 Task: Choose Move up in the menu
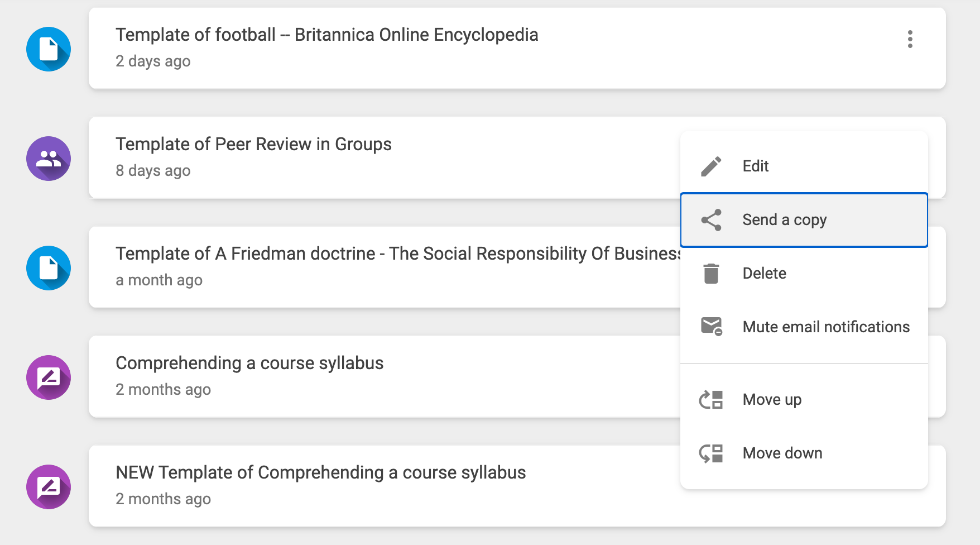(804, 400)
